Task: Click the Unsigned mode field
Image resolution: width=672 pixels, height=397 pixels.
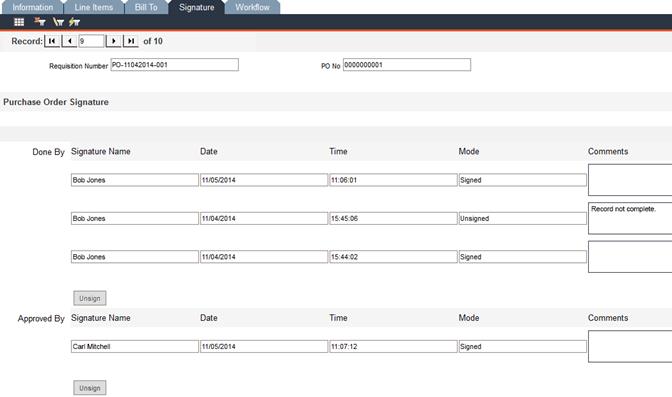Action: coord(522,218)
